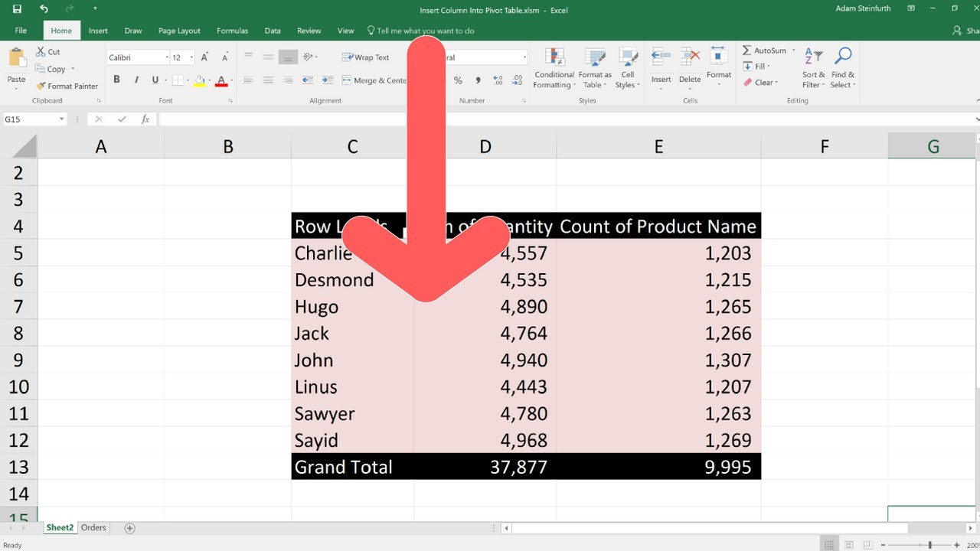Open the Review tab
This screenshot has height=551, width=980.
(x=309, y=31)
